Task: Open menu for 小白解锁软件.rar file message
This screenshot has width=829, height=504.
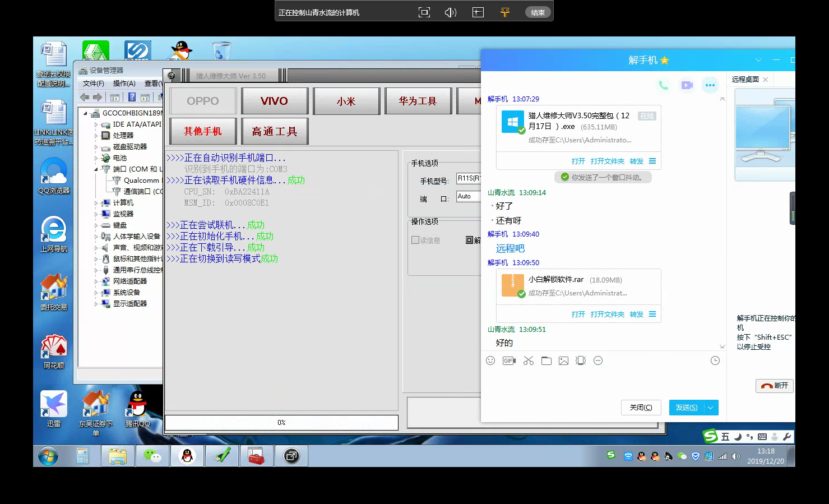Action: point(652,314)
